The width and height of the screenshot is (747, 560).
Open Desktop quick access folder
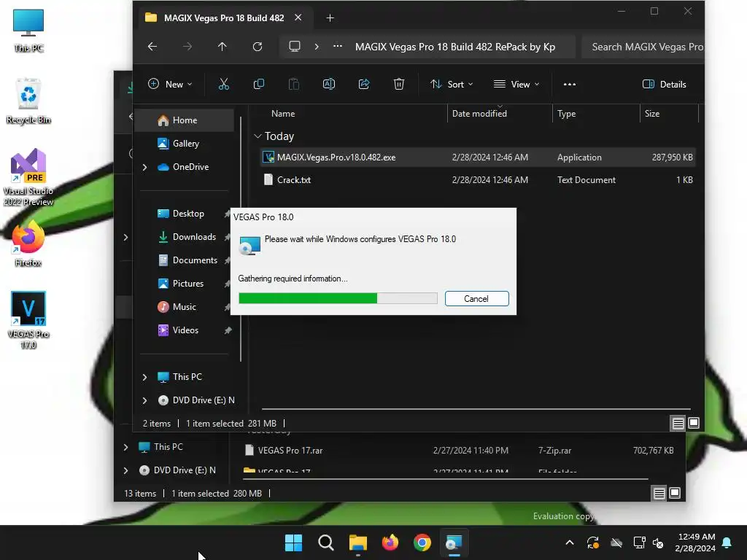[188, 214]
